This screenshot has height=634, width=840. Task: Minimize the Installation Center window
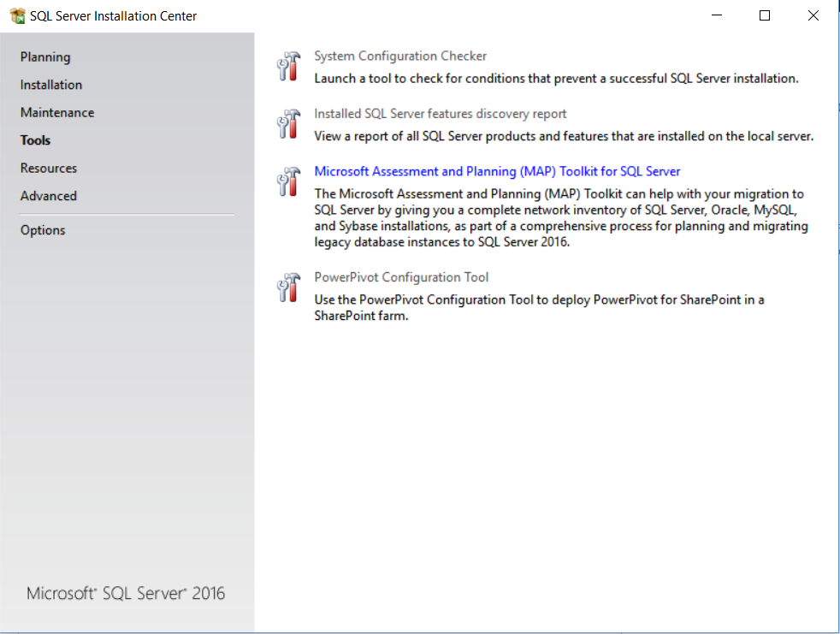pyautogui.click(x=716, y=15)
